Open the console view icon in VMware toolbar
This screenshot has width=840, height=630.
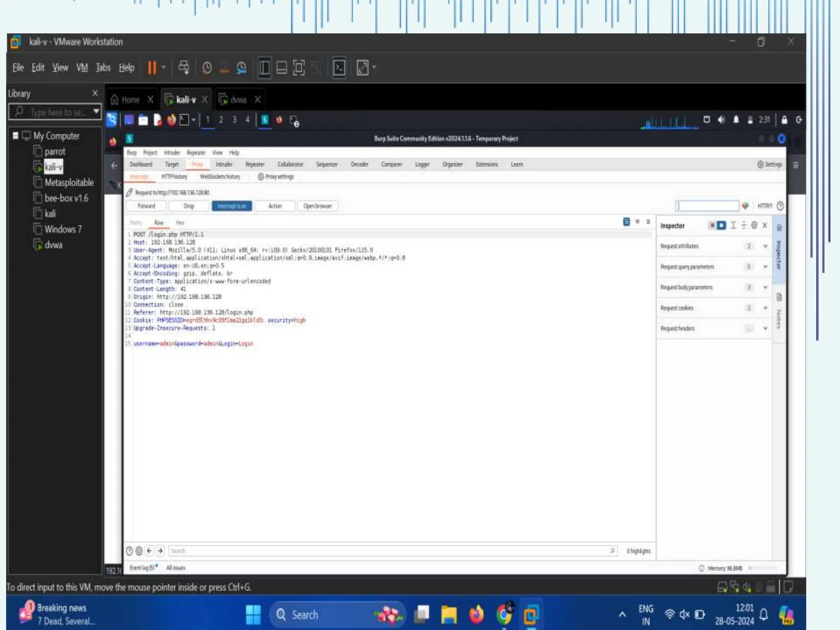click(339, 68)
